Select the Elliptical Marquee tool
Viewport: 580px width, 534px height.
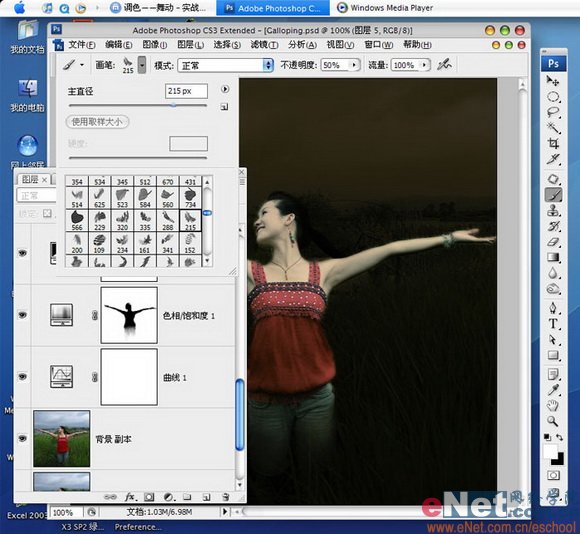[x=553, y=97]
